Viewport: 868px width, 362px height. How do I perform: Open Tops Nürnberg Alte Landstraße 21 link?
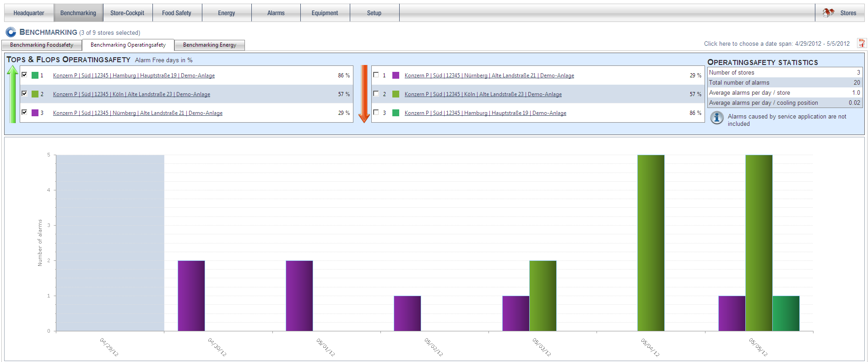point(138,113)
